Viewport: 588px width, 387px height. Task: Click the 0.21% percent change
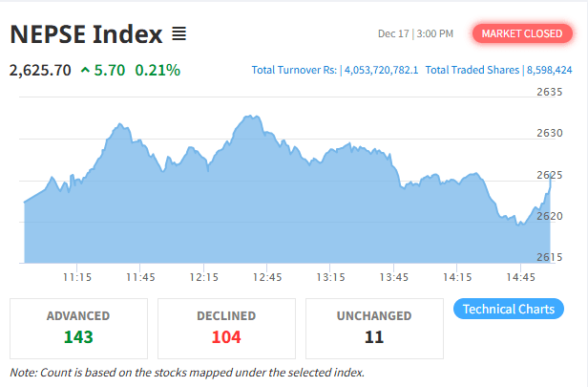pos(157,70)
